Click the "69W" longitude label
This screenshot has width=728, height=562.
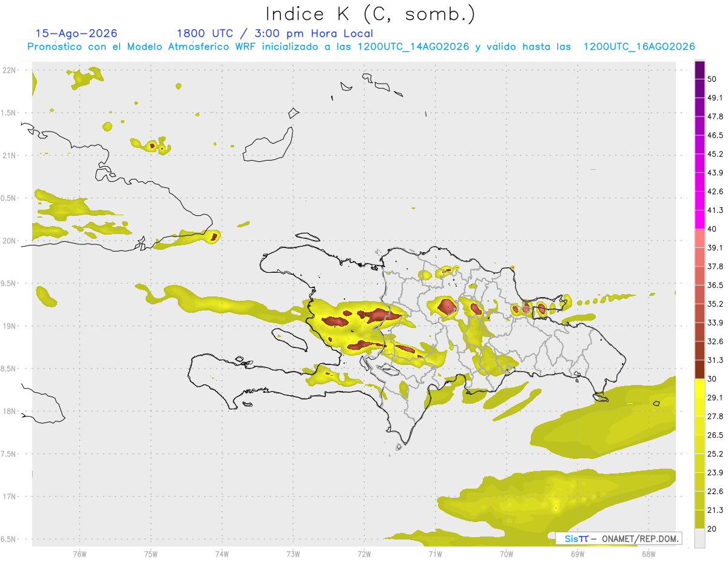tap(578, 553)
